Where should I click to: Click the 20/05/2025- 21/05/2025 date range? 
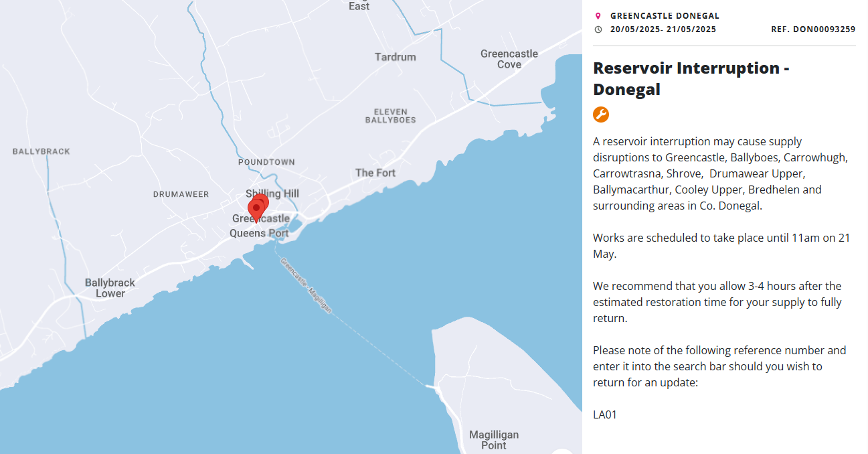(x=663, y=29)
